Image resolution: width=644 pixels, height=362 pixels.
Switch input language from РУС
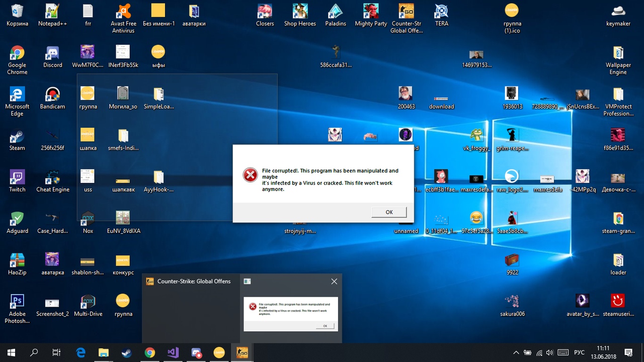point(579,352)
